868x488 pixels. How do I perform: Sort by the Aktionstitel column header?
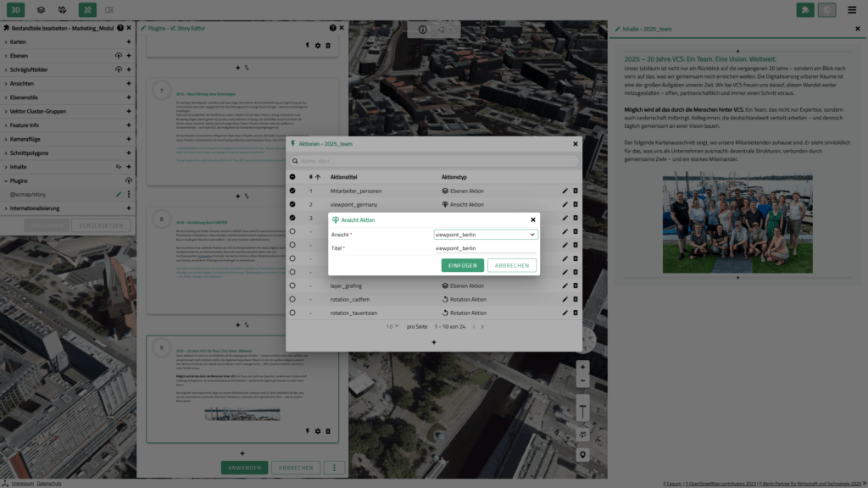pos(343,177)
